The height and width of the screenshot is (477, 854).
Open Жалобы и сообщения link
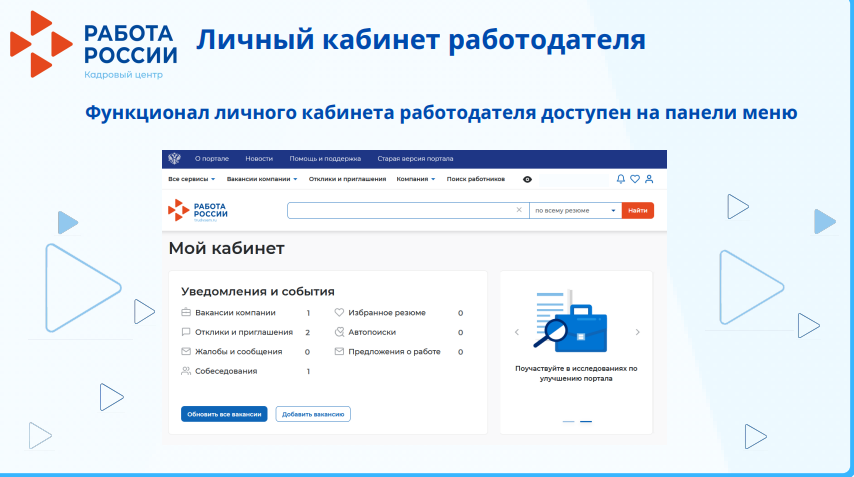[x=239, y=352]
